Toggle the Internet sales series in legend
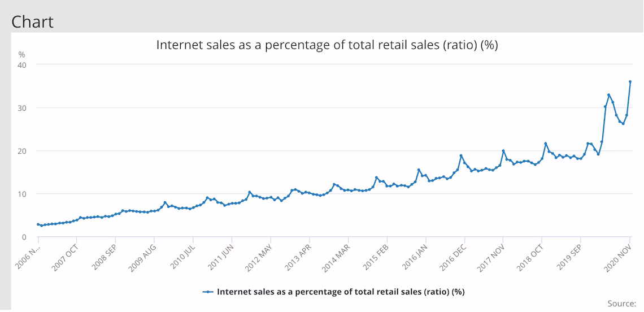 340,292
